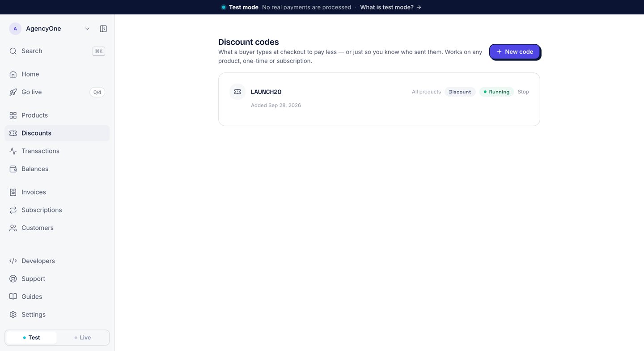
Task: Click the Customers people icon
Action: (x=13, y=228)
